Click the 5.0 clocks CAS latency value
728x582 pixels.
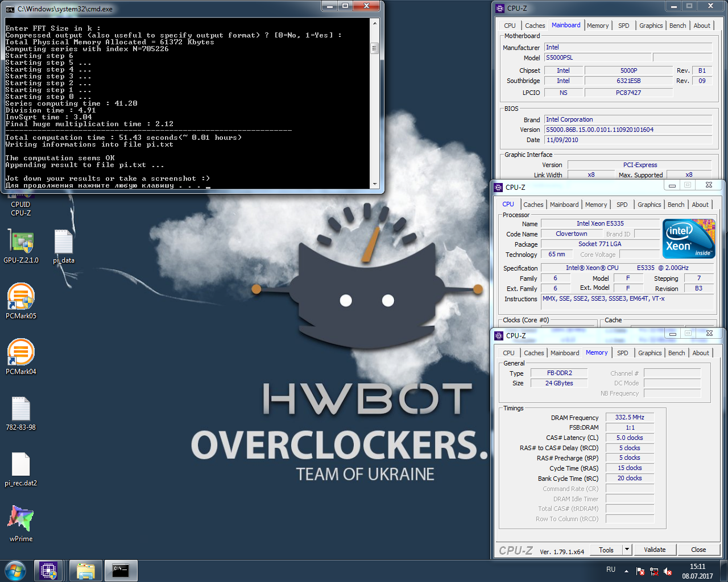point(630,438)
